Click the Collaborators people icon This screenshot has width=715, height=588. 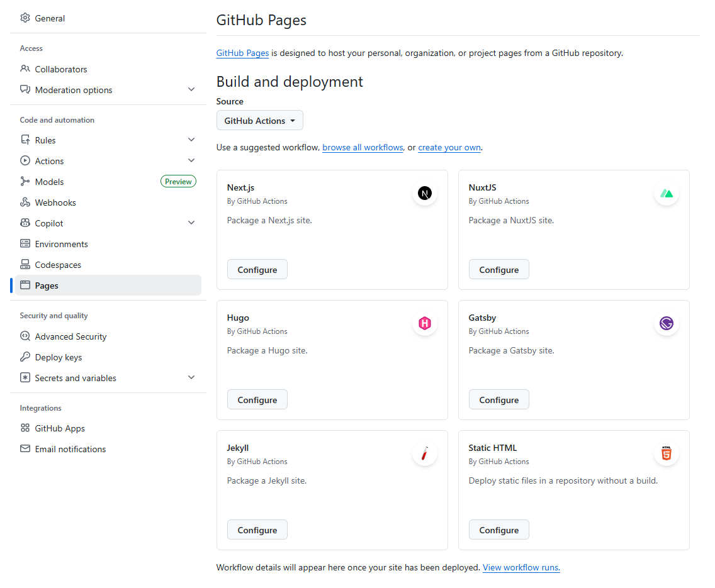pos(25,69)
